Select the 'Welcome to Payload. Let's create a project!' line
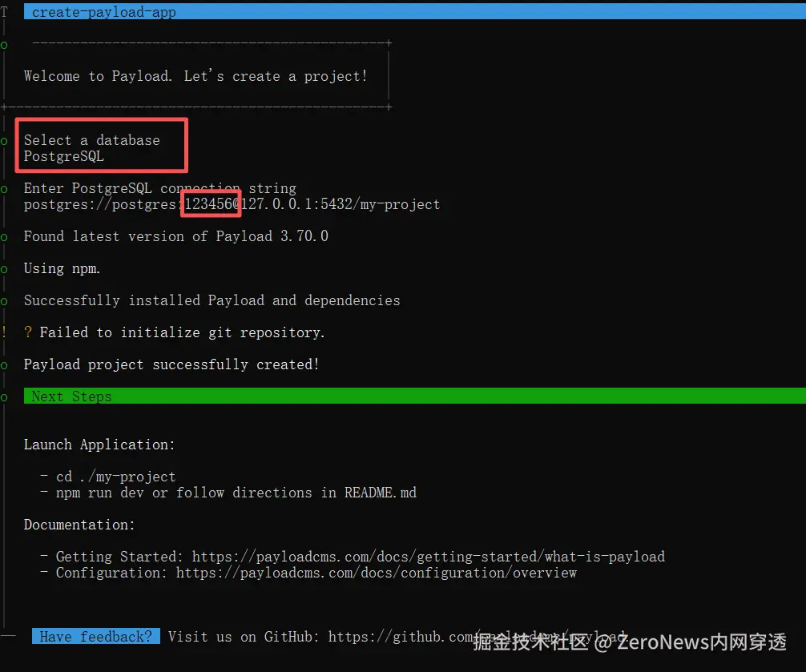806x672 pixels. click(x=195, y=76)
